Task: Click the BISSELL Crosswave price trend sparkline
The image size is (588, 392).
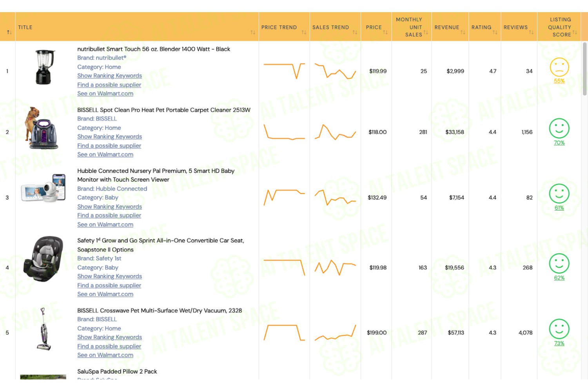Action: (x=284, y=332)
